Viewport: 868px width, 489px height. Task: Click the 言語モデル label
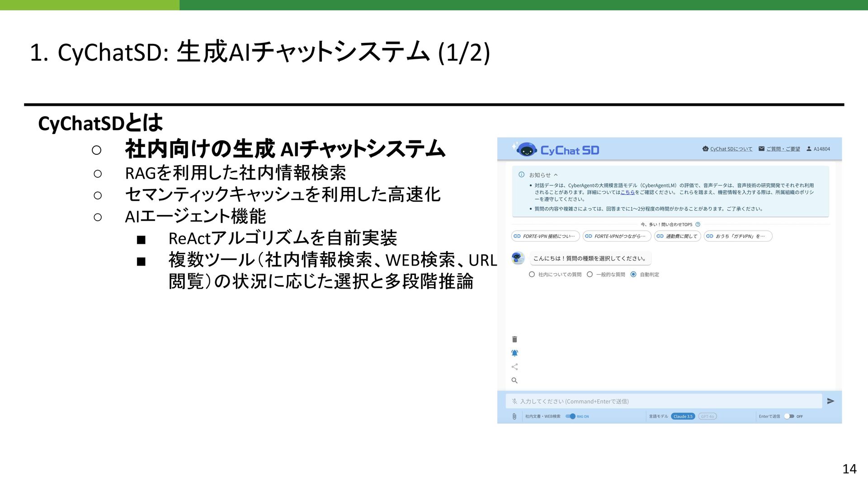[658, 416]
